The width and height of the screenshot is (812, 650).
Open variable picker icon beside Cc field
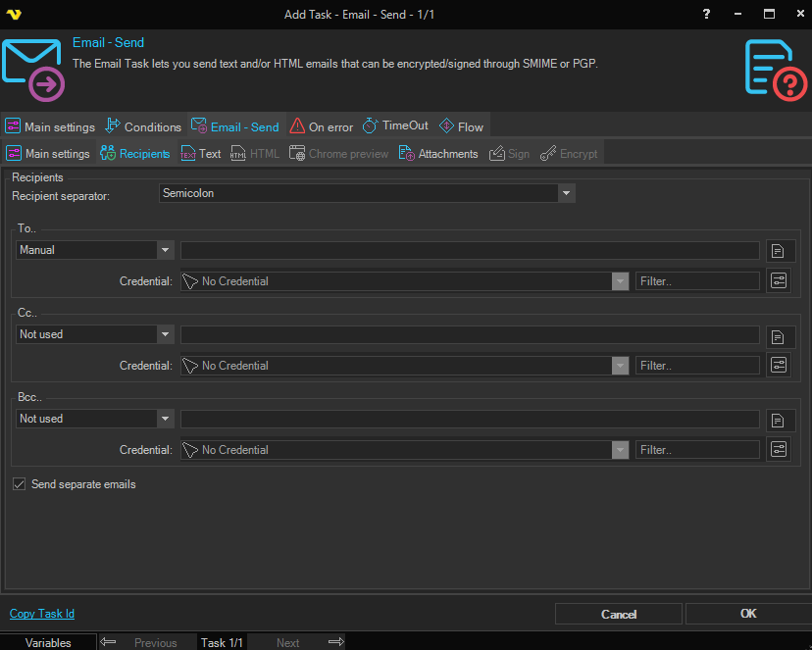[778, 335]
